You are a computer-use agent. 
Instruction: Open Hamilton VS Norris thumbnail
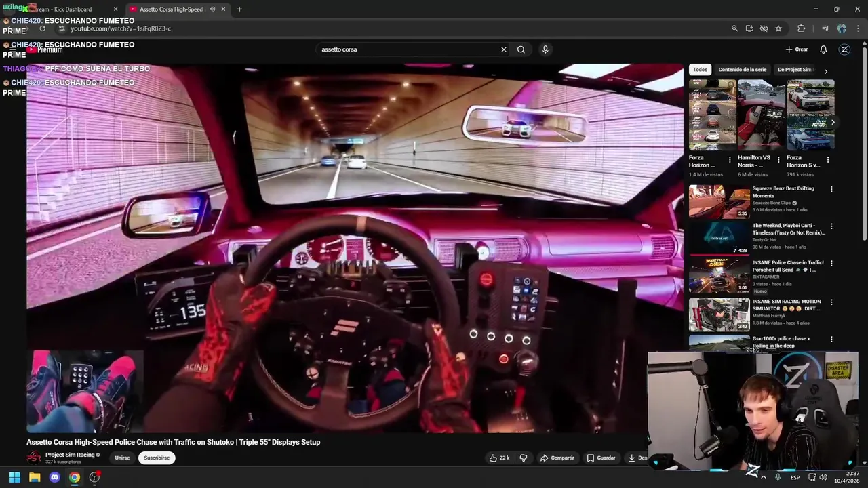point(761,115)
